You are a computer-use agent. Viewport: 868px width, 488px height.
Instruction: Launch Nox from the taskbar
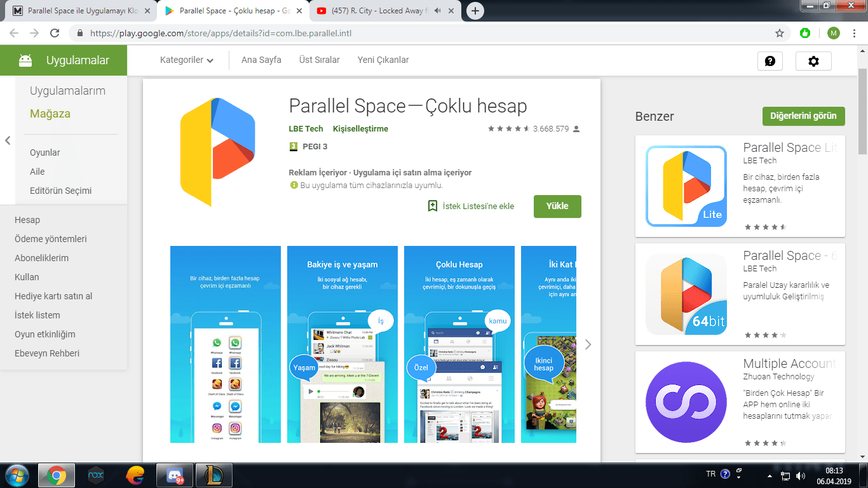click(x=95, y=475)
